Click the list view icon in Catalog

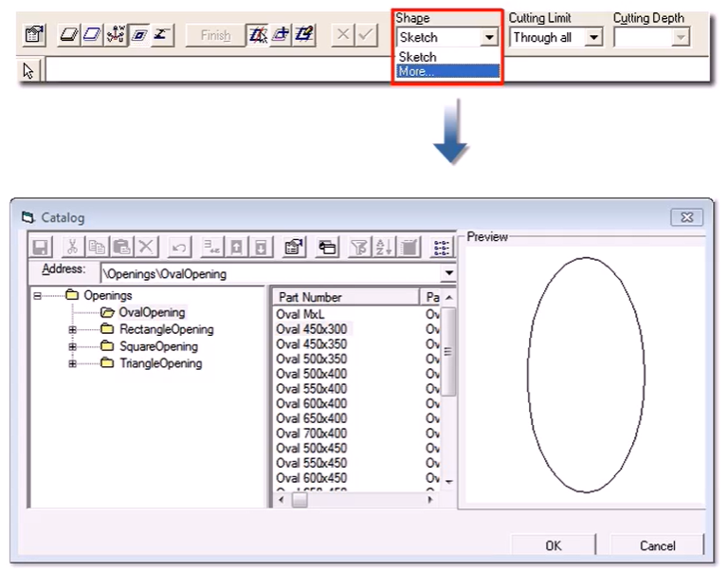[x=442, y=248]
